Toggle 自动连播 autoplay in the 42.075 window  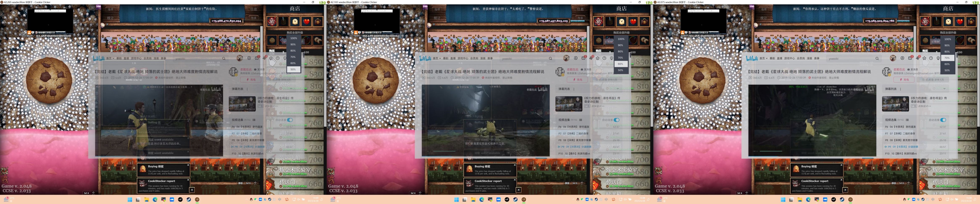click(943, 120)
